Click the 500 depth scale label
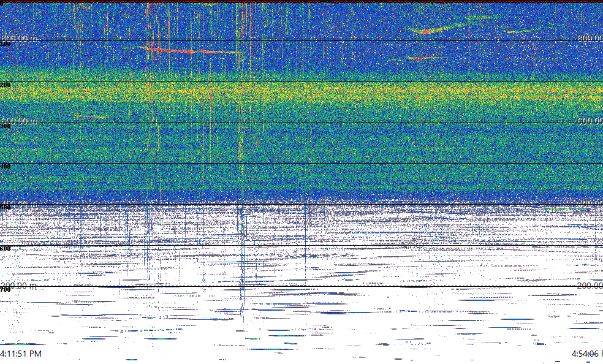The image size is (603, 364). 6,208
